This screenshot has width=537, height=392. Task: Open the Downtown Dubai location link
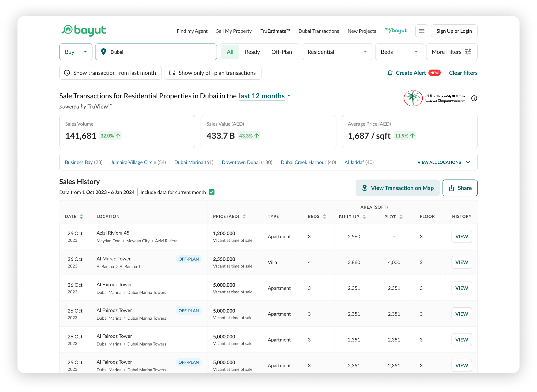pyautogui.click(x=241, y=162)
